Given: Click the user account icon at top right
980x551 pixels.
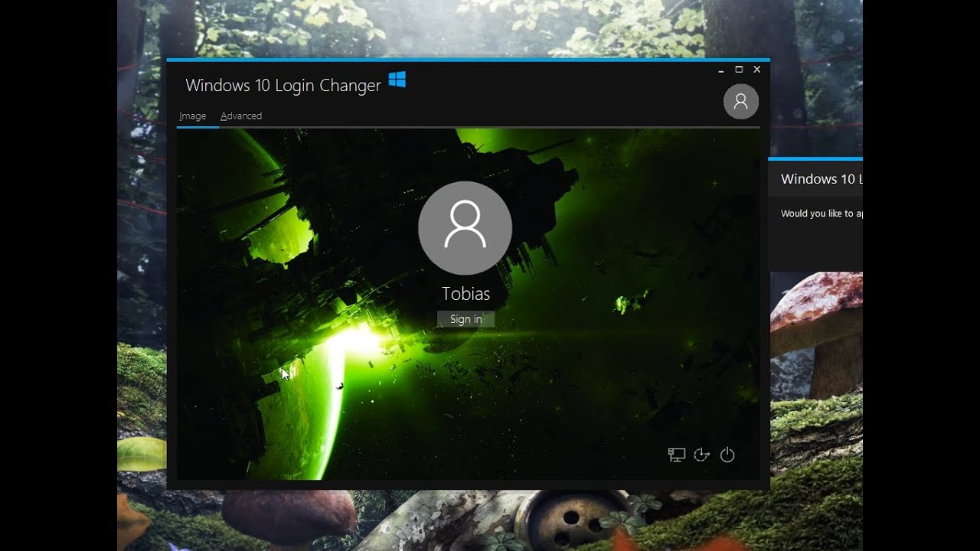Looking at the screenshot, I should pos(741,102).
